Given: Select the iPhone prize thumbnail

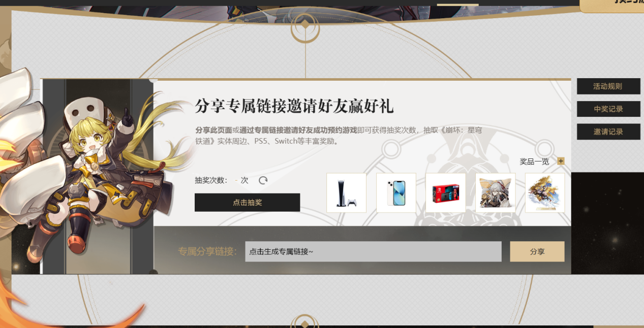Looking at the screenshot, I should point(396,193).
